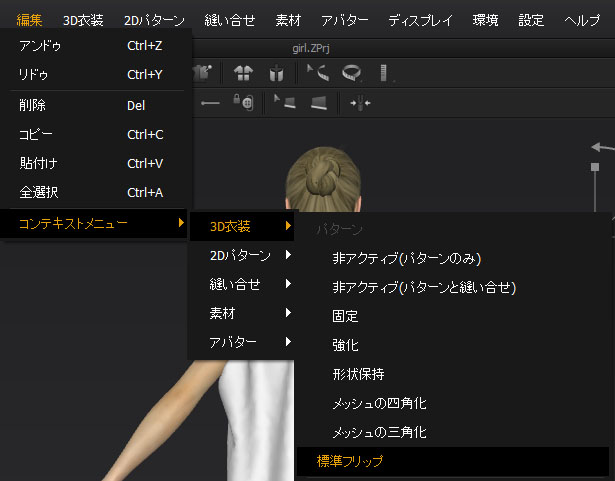Select 非アクティブ(パターンと縫い合せ) option
Image resolution: width=615 pixels, height=481 pixels.
(453, 288)
